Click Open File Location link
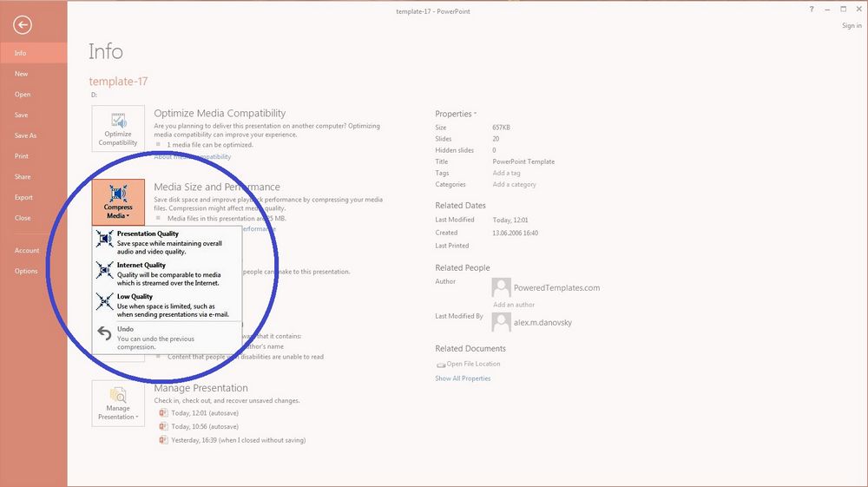The width and height of the screenshot is (868, 487). [473, 364]
